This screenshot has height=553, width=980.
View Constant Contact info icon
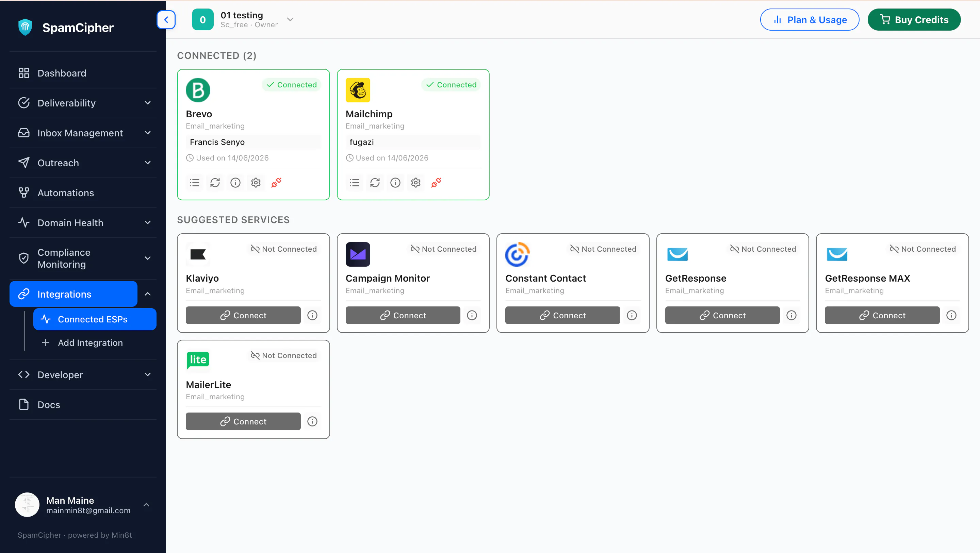pos(632,315)
